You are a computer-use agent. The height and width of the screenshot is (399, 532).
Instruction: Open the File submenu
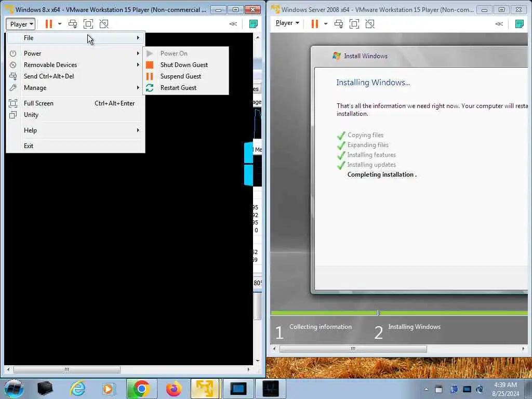pyautogui.click(x=76, y=38)
